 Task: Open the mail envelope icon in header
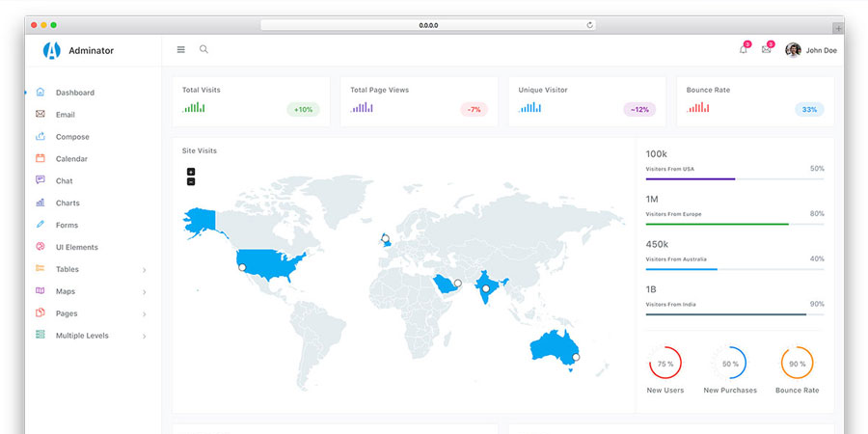(x=766, y=49)
